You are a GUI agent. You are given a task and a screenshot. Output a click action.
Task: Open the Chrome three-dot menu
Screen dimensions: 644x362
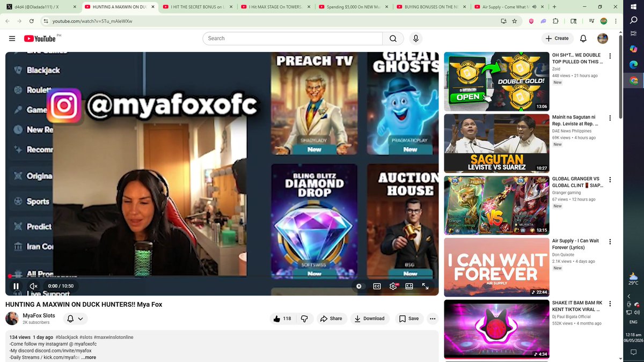[x=616, y=21]
